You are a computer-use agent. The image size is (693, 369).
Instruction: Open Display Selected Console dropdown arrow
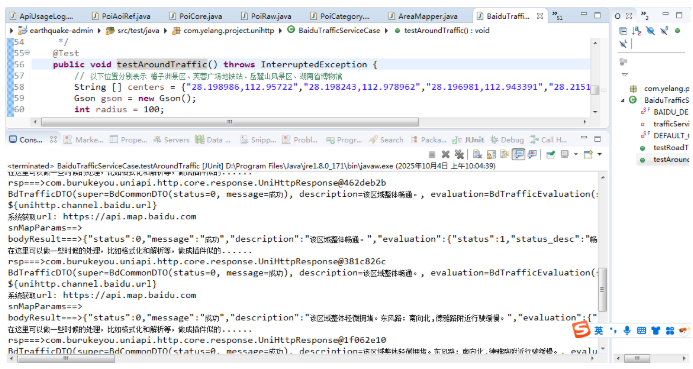pyautogui.click(x=575, y=154)
